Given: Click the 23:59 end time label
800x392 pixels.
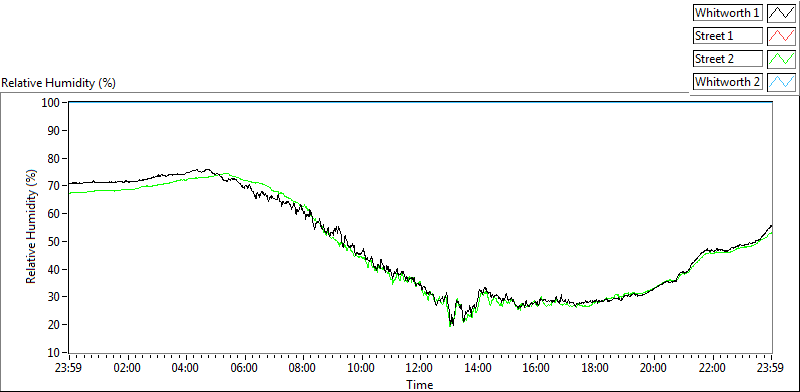Looking at the screenshot, I should point(771,368).
